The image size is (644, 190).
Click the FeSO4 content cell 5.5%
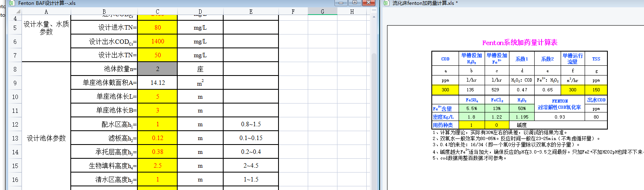click(x=472, y=108)
